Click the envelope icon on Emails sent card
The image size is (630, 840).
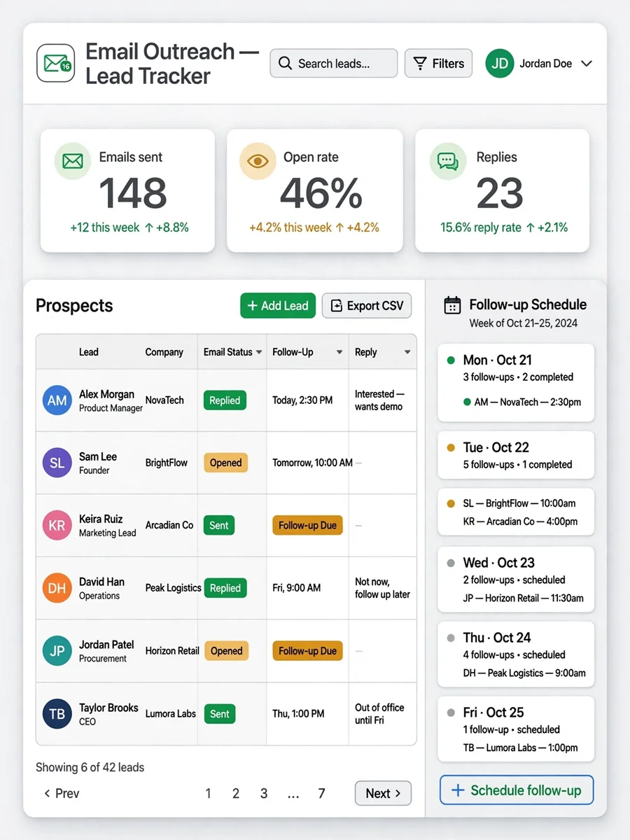pos(72,161)
